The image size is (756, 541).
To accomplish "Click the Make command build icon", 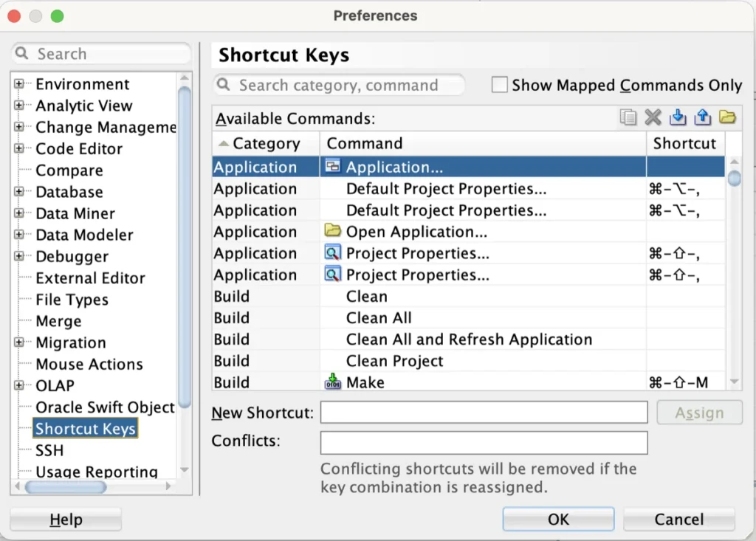I will pyautogui.click(x=332, y=382).
